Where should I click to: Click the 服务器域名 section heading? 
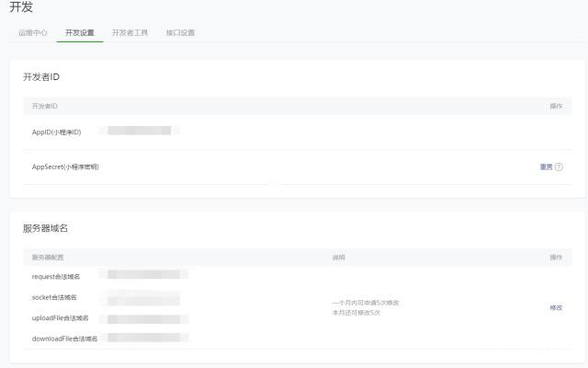click(46, 228)
